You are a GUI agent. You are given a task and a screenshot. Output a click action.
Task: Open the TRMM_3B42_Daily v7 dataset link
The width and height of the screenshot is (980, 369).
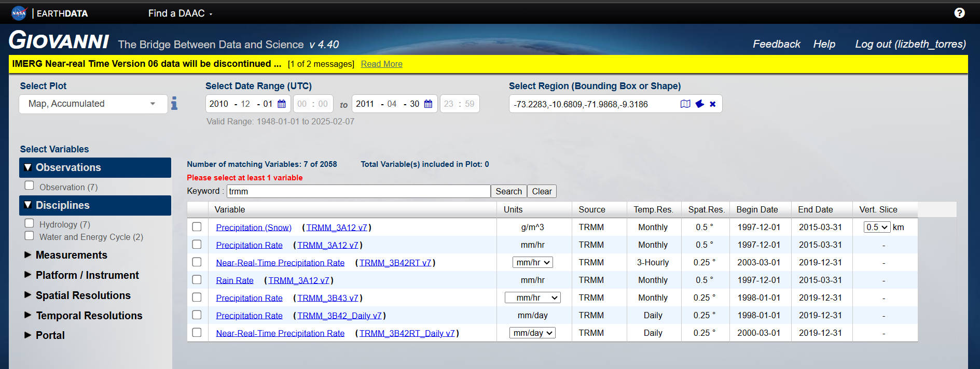[x=340, y=316]
